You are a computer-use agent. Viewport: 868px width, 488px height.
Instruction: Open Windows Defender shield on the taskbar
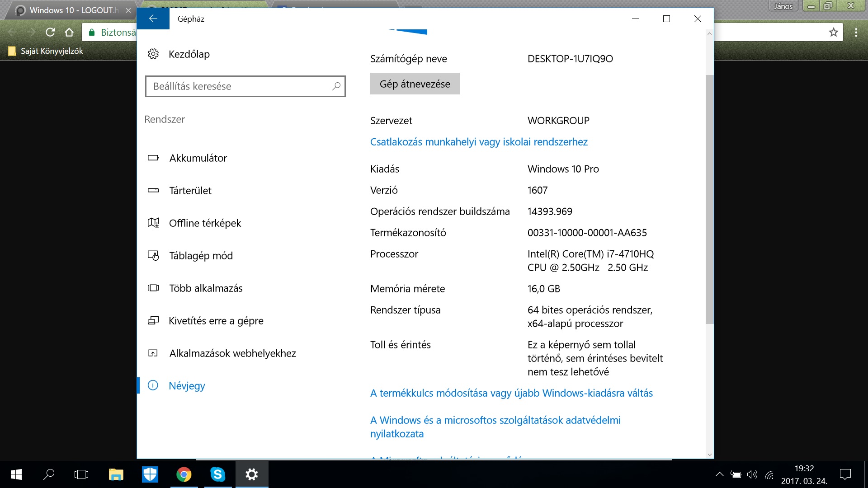point(150,474)
